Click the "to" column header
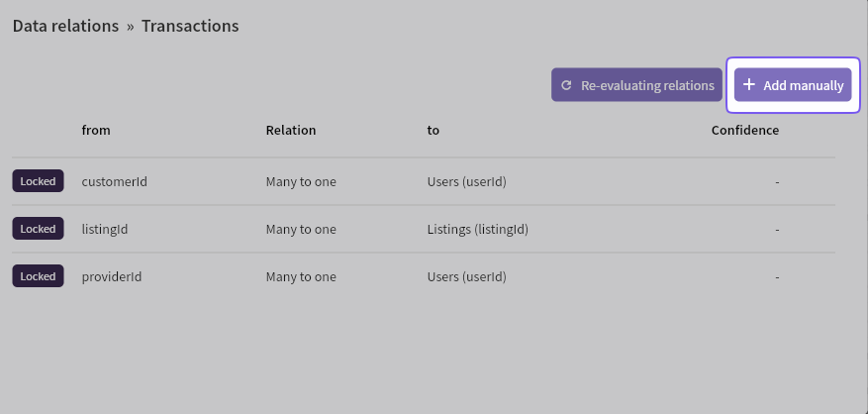Viewport: 868px width, 414px height. [433, 130]
